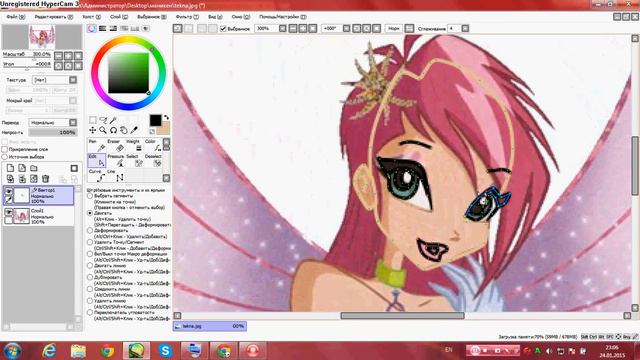
Task: Open the Слой menu
Action: click(x=119, y=17)
